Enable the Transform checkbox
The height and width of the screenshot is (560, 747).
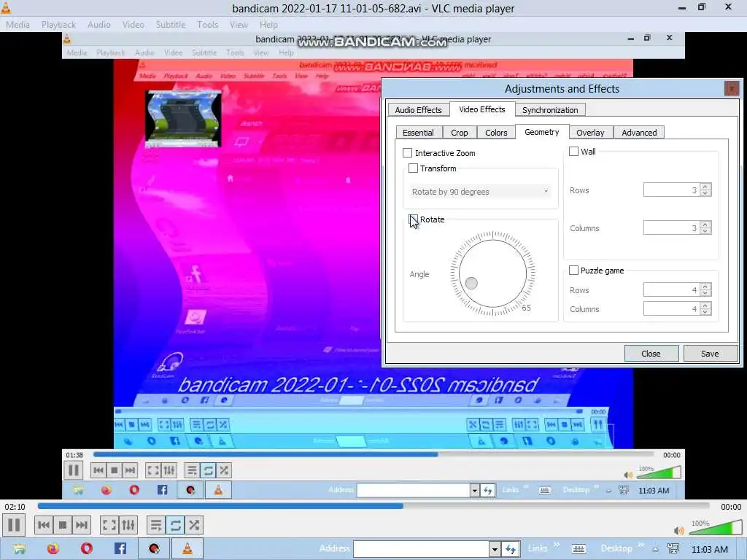(x=413, y=168)
